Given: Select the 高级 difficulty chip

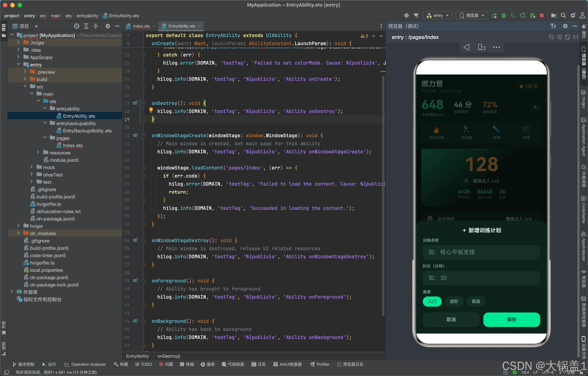Looking at the screenshot, I should pos(476,302).
